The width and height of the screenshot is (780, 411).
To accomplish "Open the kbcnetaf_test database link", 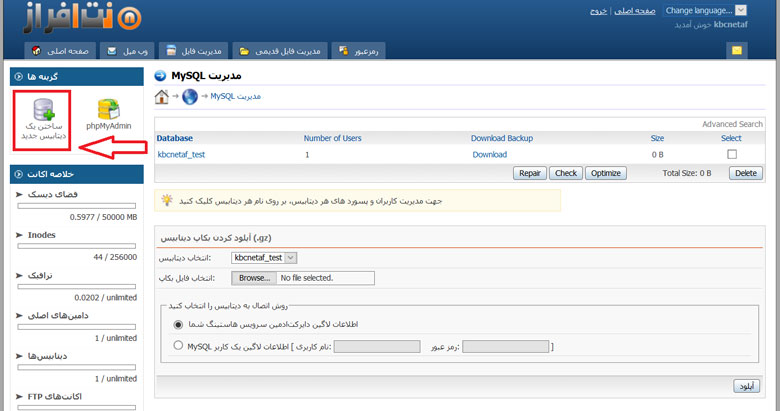I will 181,155.
